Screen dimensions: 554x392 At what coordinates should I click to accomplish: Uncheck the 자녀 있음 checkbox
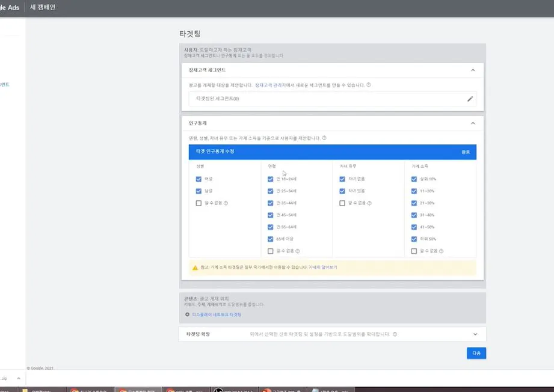tap(342, 191)
